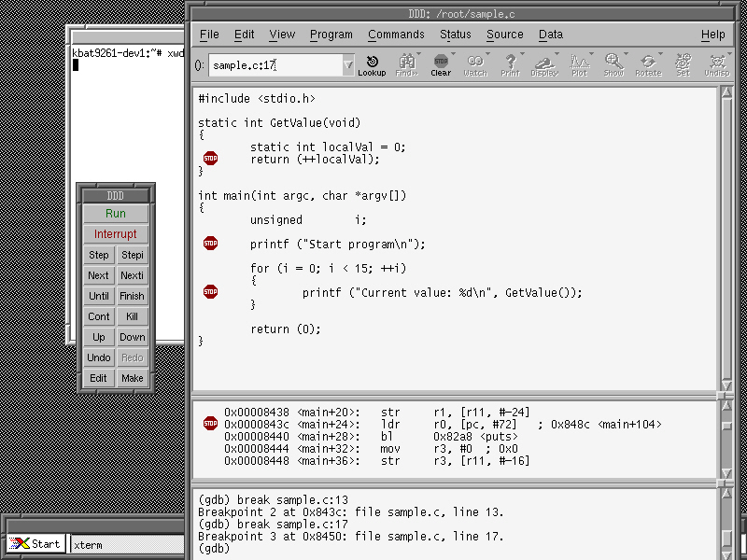
Task: Click the sample.c:17 argument text field
Action: [x=275, y=65]
